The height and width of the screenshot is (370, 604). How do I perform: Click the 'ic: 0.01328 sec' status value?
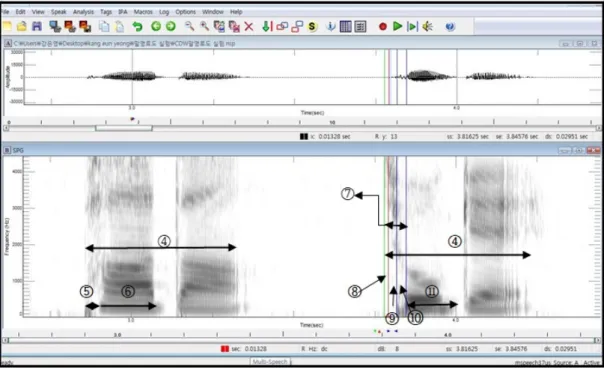coord(331,136)
